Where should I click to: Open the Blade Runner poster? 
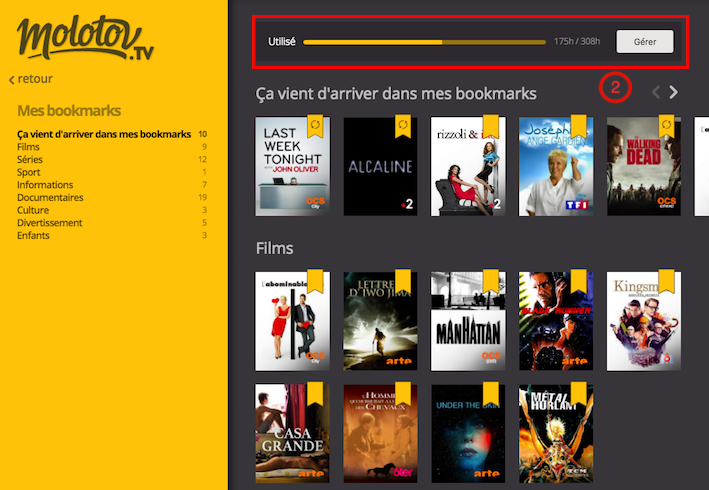coord(556,321)
